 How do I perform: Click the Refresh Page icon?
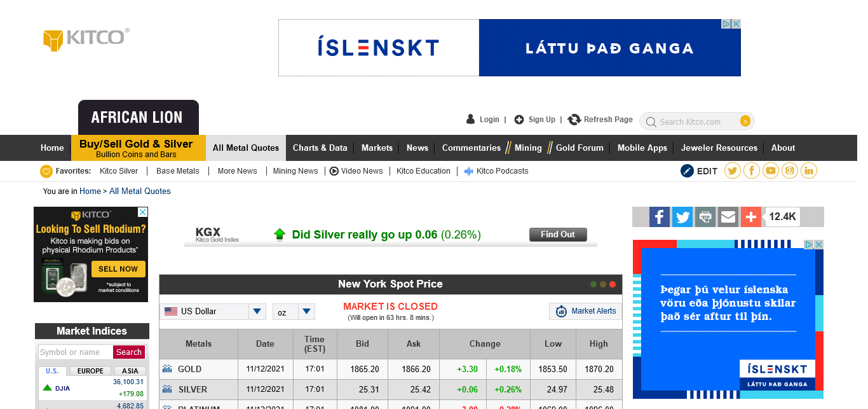tap(574, 120)
